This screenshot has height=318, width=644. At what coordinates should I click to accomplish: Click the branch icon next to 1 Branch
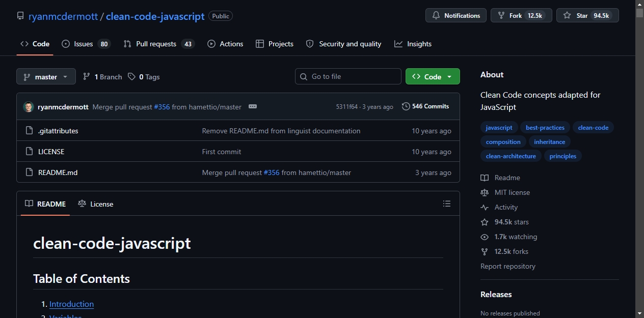(87, 76)
